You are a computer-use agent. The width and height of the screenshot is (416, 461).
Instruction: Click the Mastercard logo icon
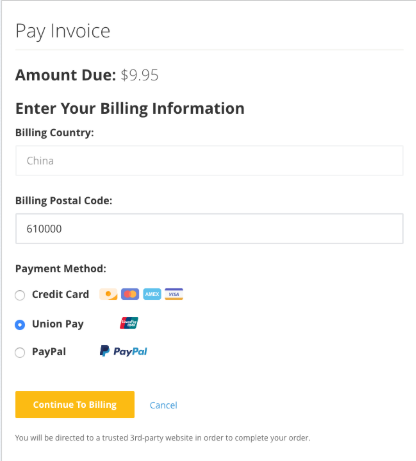(x=130, y=294)
